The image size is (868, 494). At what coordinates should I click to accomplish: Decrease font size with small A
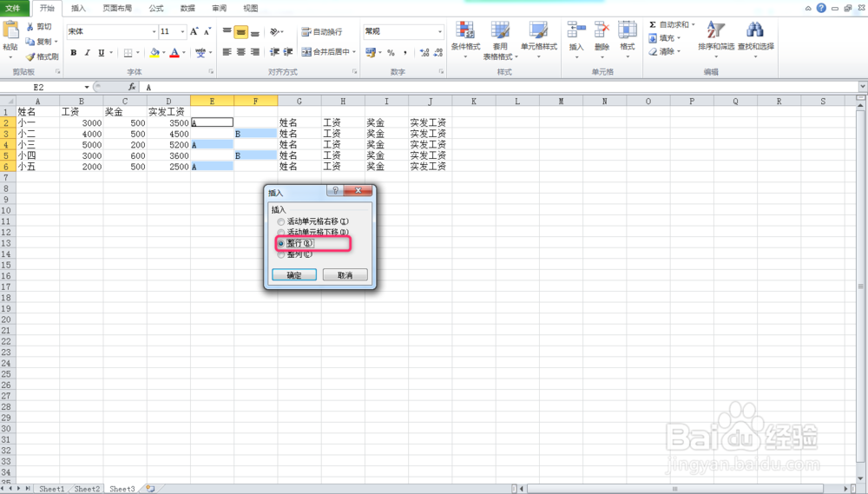point(207,31)
